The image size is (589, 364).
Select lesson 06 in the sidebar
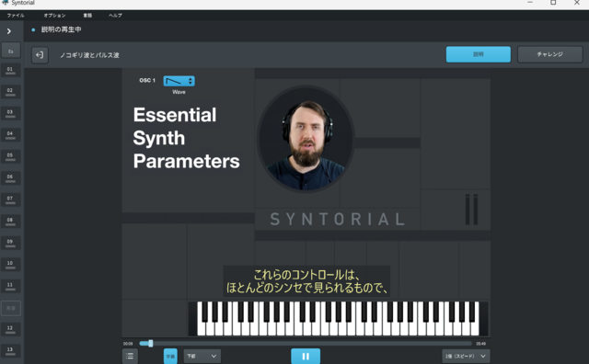pyautogui.click(x=10, y=178)
